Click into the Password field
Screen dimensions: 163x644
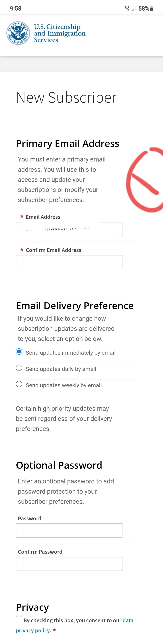tap(69, 530)
